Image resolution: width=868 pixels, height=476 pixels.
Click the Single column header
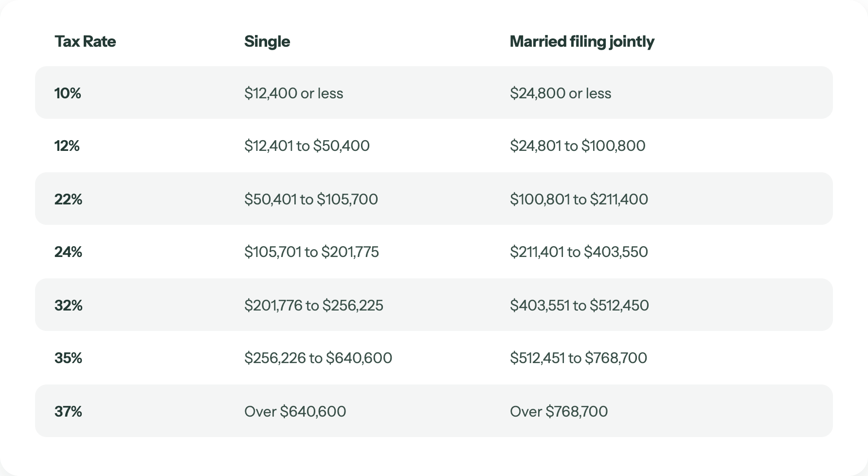[x=267, y=42]
